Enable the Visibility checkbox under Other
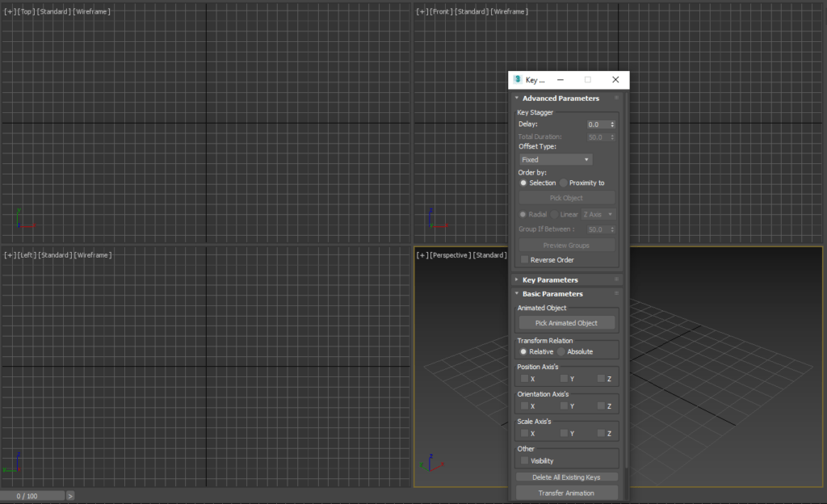The height and width of the screenshot is (504, 827). (x=524, y=460)
